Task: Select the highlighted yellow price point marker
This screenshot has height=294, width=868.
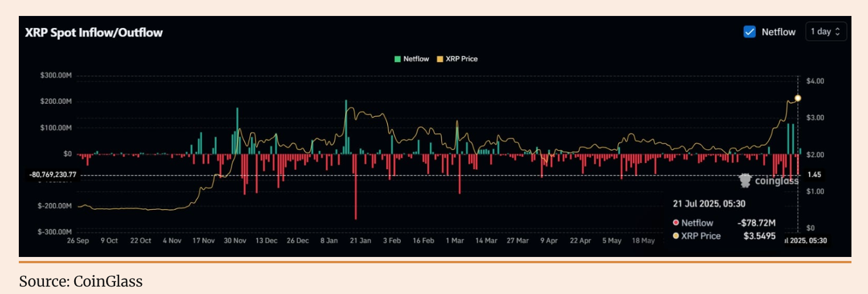Action: [798, 98]
